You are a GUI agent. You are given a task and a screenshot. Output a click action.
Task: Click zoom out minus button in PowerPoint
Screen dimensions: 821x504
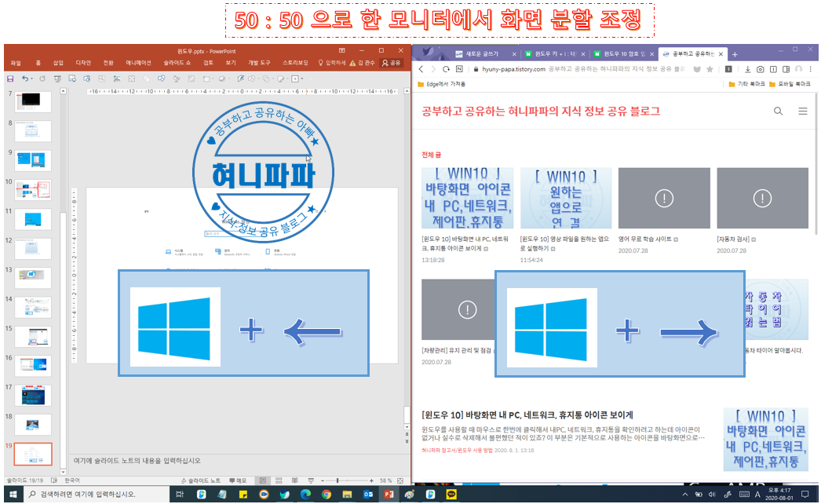click(x=323, y=480)
